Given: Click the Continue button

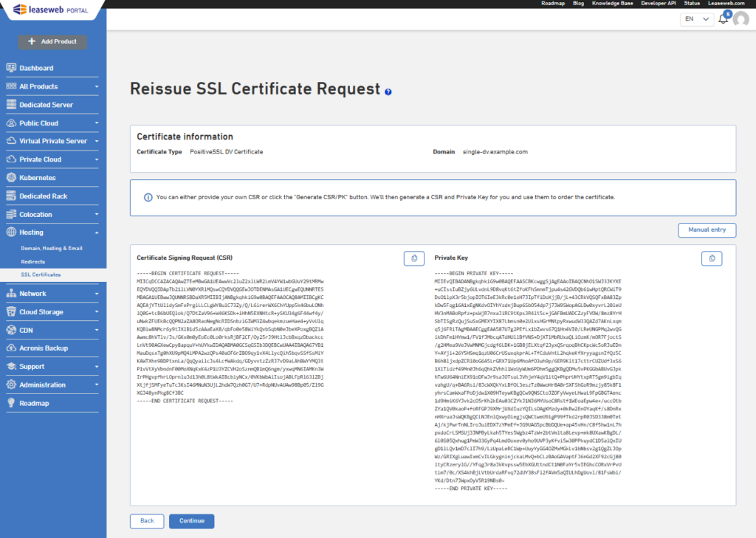Looking at the screenshot, I should (x=191, y=520).
